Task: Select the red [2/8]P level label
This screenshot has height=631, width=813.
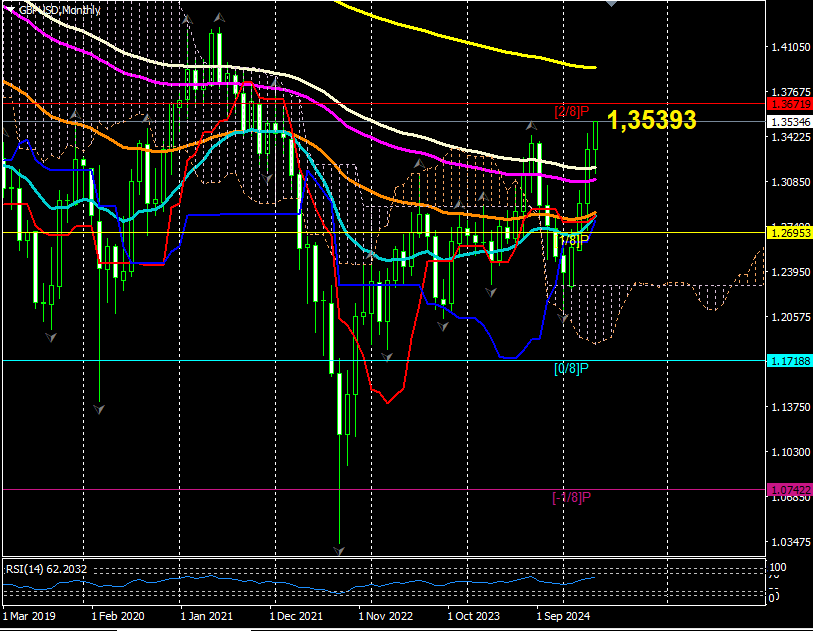Action: tap(571, 111)
